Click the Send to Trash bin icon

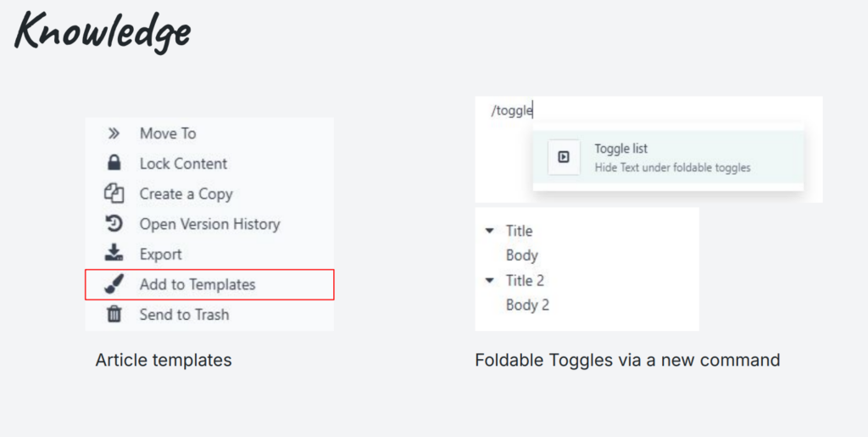click(114, 315)
